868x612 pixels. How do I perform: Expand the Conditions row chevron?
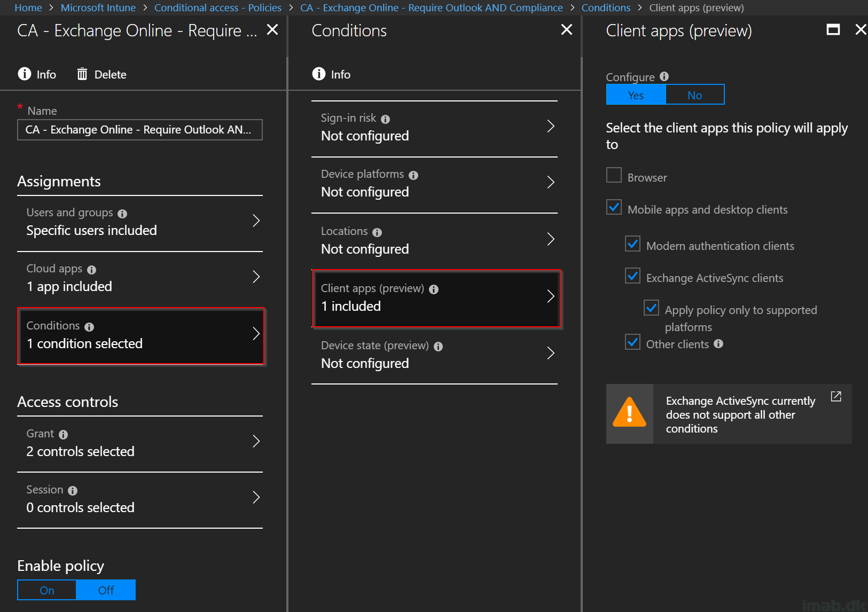tap(256, 334)
